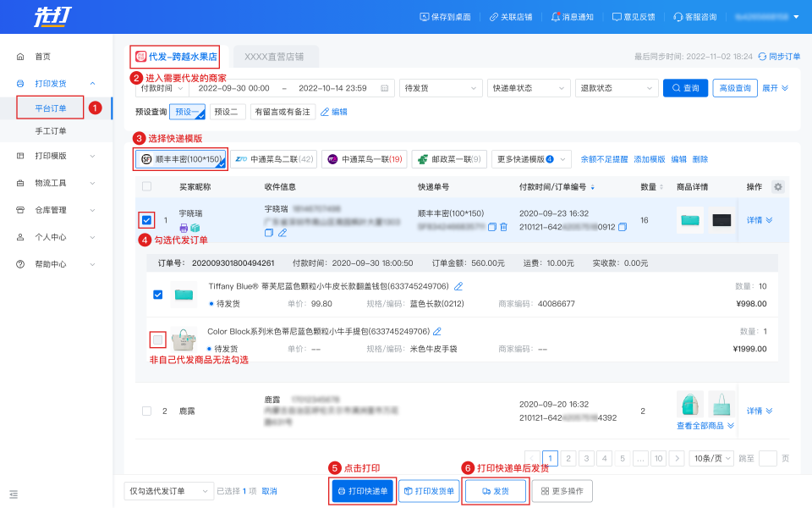Copy order number ending in 0912
Viewport: 812px width, 508px height.
coord(623,227)
